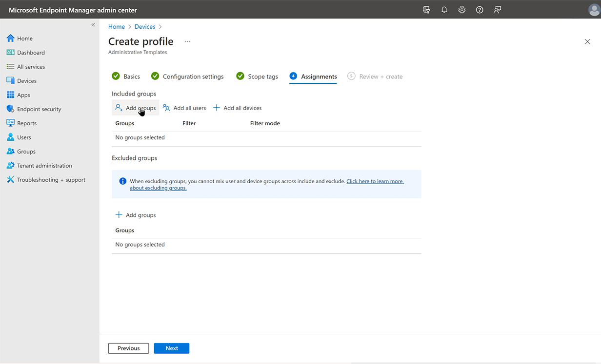Click the Apps grid icon

click(x=10, y=95)
